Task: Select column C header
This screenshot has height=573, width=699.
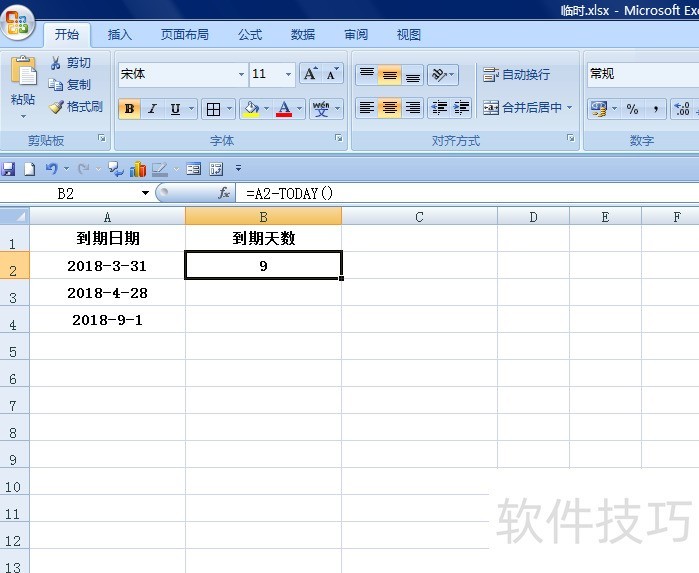Action: pos(419,217)
